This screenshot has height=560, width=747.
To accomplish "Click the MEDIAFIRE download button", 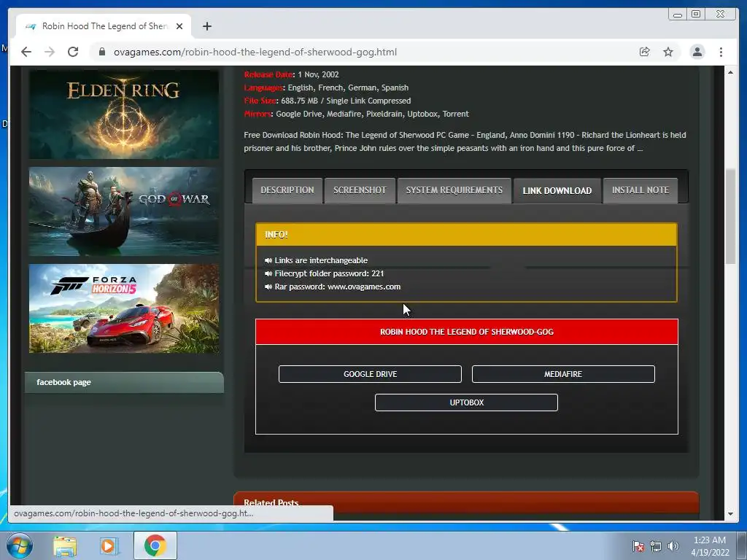I will (x=563, y=374).
